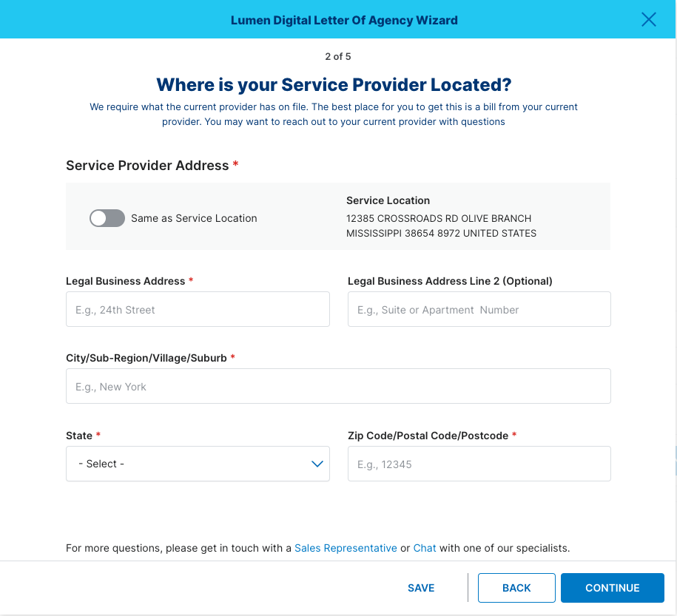Toggle the Same as Service Location switch
This screenshot has width=677, height=616.
click(x=107, y=218)
